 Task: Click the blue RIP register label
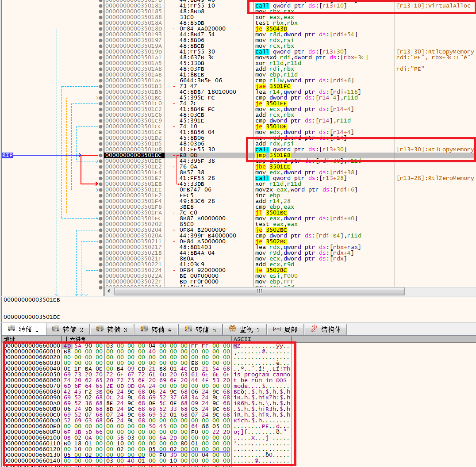click(8, 155)
